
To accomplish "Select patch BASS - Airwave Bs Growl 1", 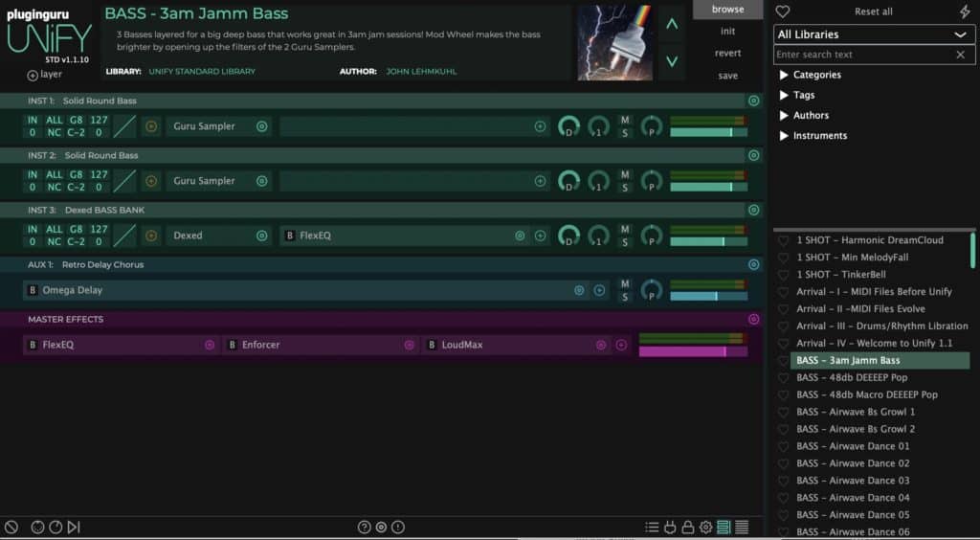I will (856, 412).
